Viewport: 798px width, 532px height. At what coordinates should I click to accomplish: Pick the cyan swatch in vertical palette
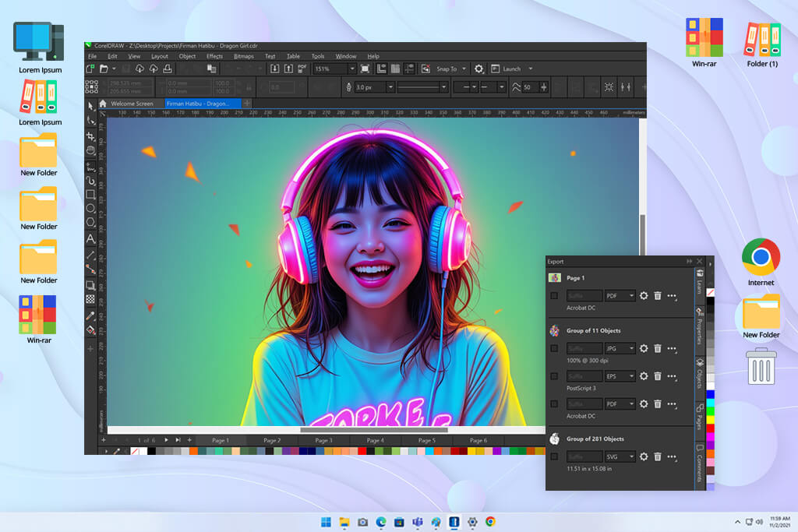[x=710, y=402]
